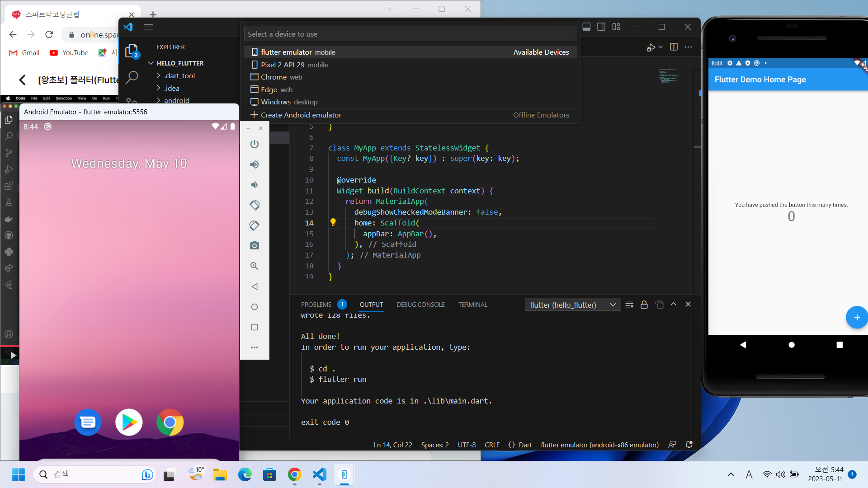Toggle the VS Code secondary side bar layout
This screenshot has height=488, width=868.
[x=601, y=27]
